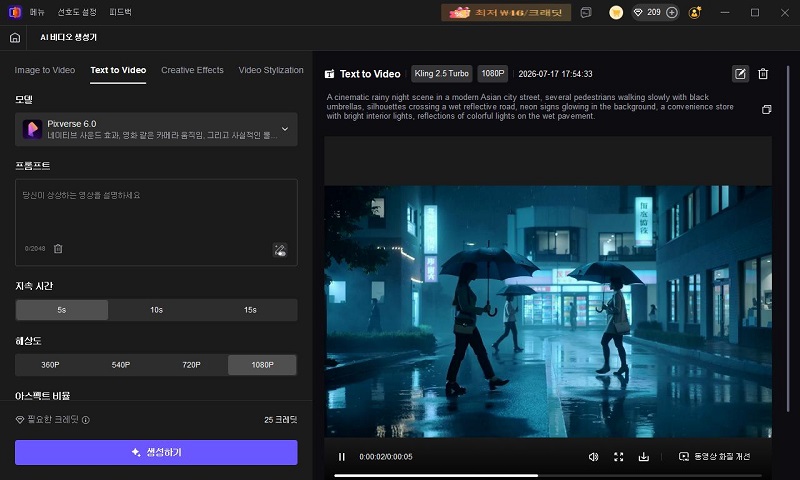Screen dimensions: 800x480
Task: Click the app logo icon in title bar
Action: (15, 12)
